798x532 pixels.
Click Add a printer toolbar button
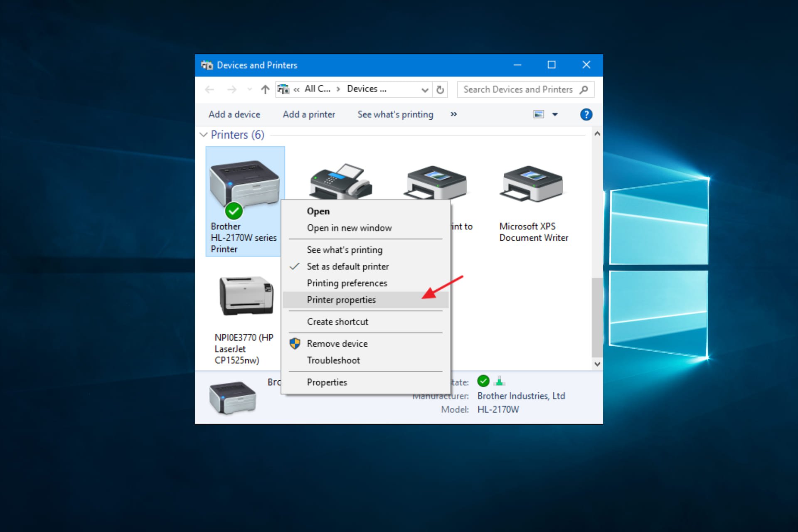309,114
